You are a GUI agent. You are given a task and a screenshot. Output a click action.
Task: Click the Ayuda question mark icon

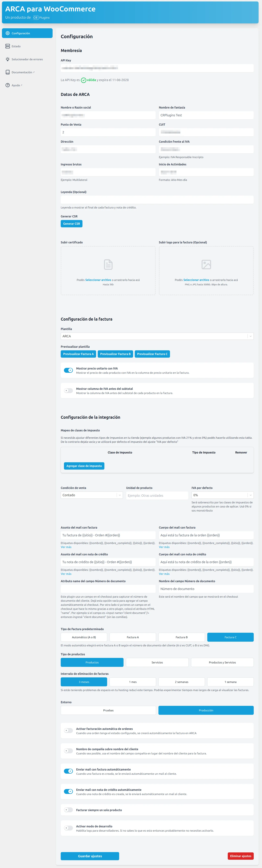tap(7, 85)
